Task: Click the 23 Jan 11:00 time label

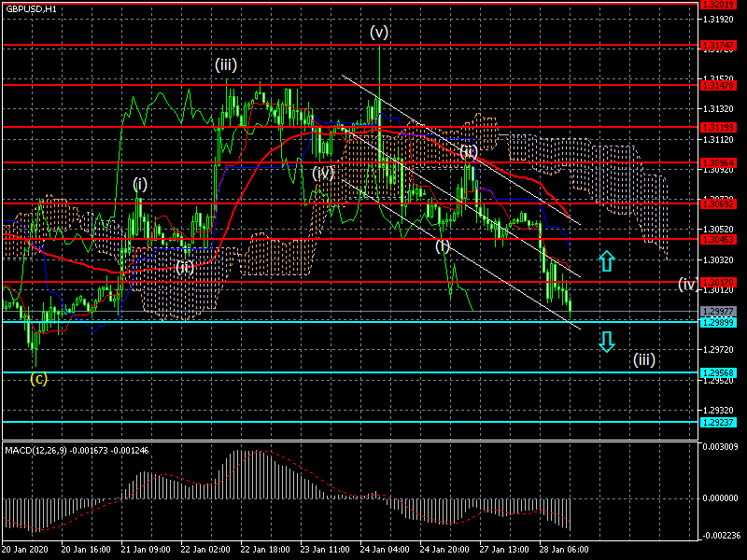Action: pos(325,549)
